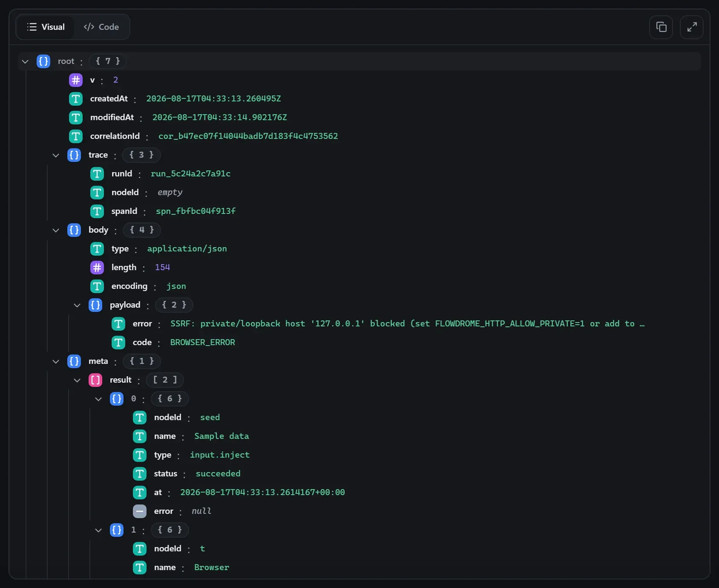
Task: Select the application/json type value
Action: [x=187, y=249]
